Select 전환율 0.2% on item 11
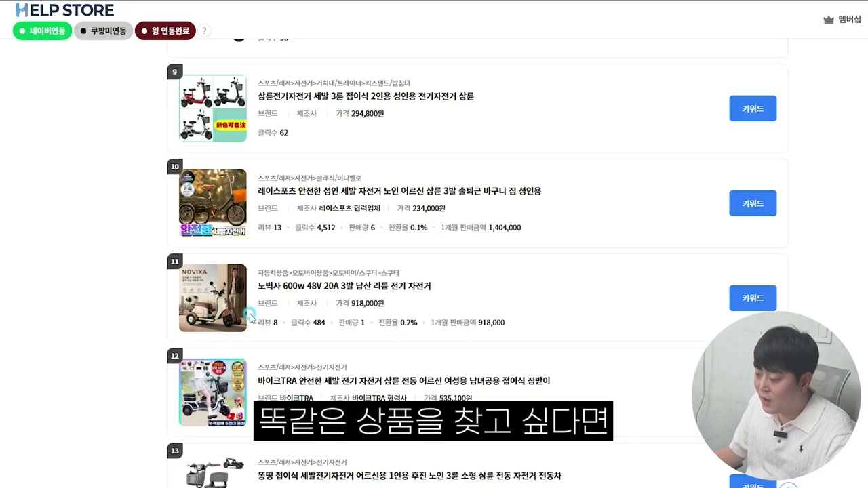The width and height of the screenshot is (868, 488). pos(397,323)
